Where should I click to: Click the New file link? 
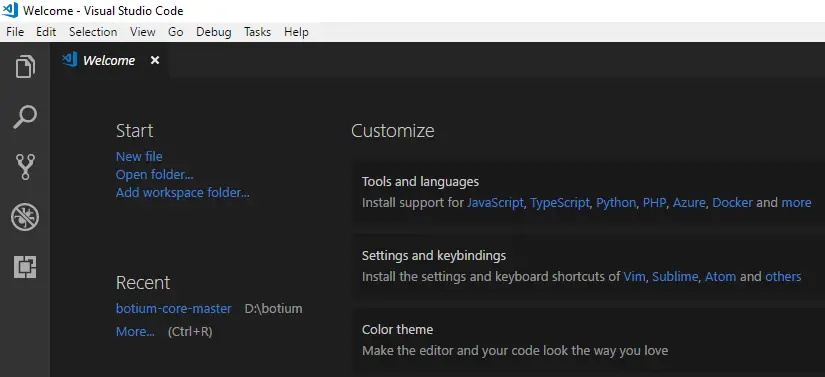(139, 157)
